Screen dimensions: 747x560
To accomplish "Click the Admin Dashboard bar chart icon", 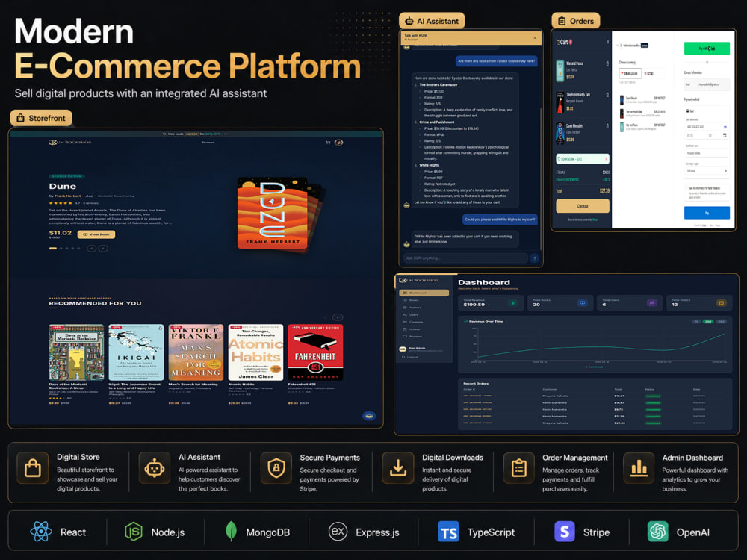I will [639, 468].
